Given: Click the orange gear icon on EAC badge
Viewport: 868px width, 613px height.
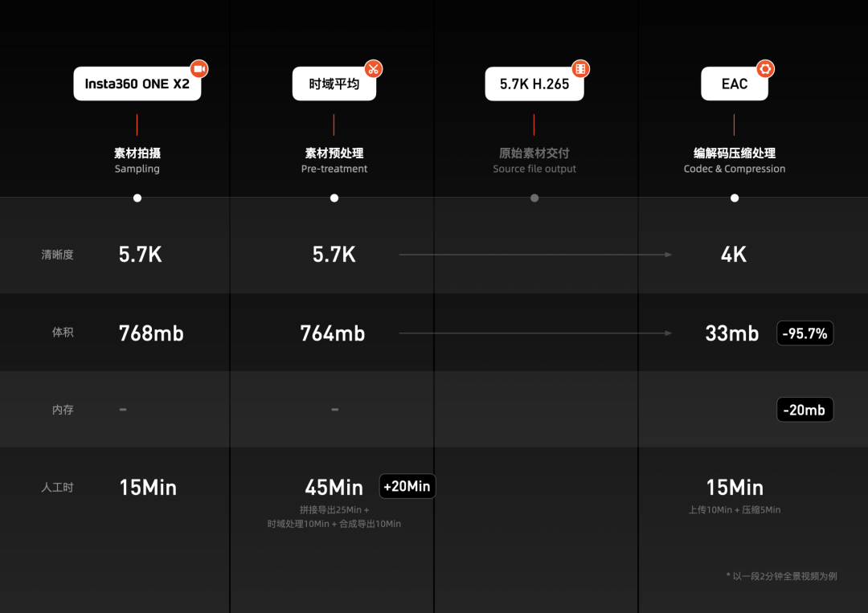Looking at the screenshot, I should pyautogui.click(x=765, y=69).
